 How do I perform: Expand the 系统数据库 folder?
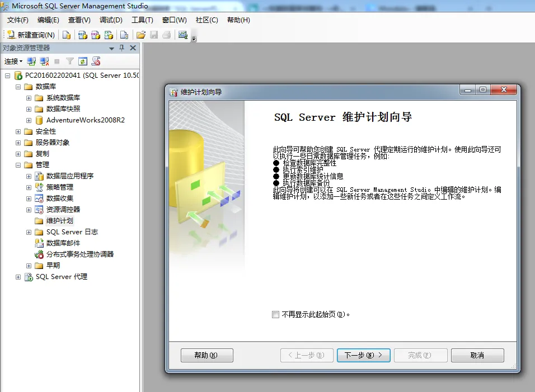pyautogui.click(x=29, y=98)
